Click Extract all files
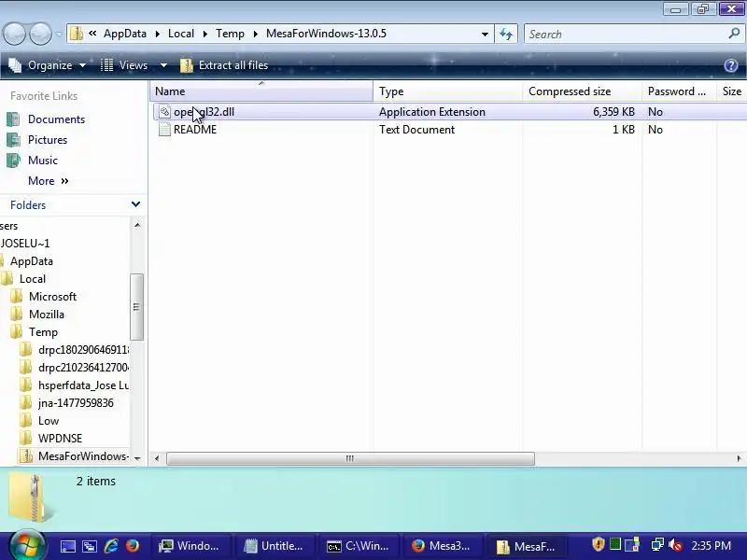Viewport: 747px width, 560px height. (224, 65)
